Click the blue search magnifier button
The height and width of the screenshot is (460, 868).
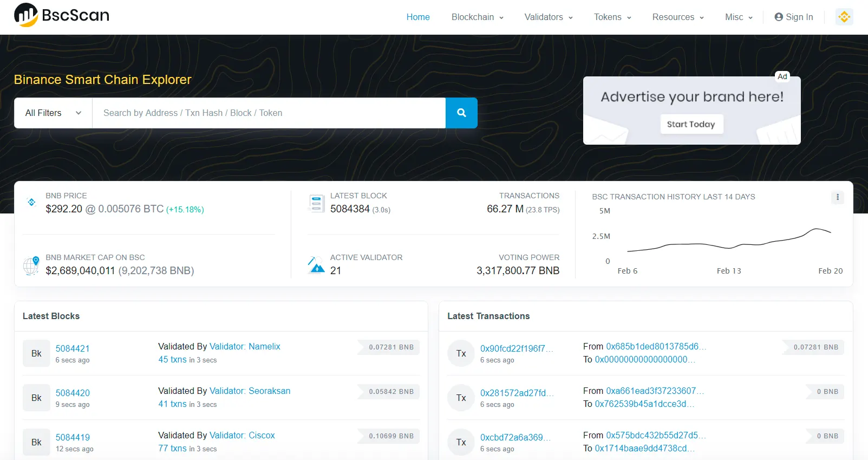click(x=461, y=113)
